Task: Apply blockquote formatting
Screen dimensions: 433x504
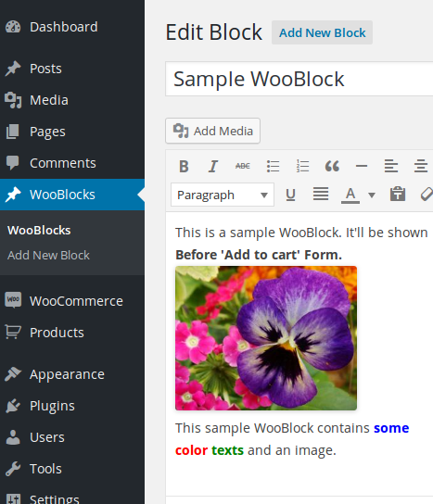Action: pos(332,166)
